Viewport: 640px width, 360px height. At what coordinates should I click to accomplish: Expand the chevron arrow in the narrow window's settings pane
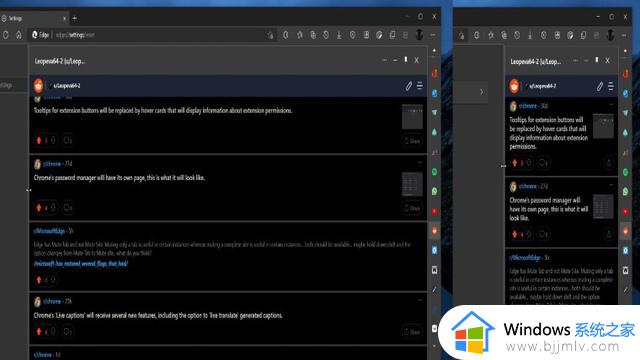(482, 92)
